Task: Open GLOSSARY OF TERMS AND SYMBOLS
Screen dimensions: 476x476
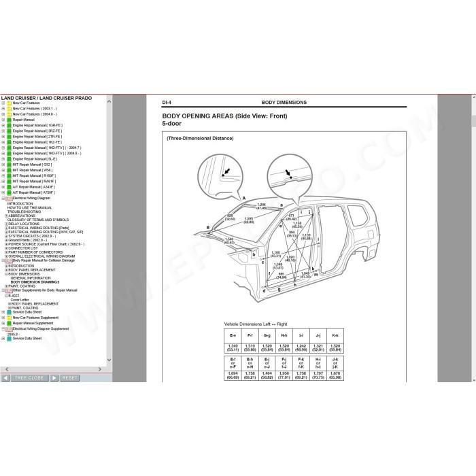Action: tap(38, 220)
